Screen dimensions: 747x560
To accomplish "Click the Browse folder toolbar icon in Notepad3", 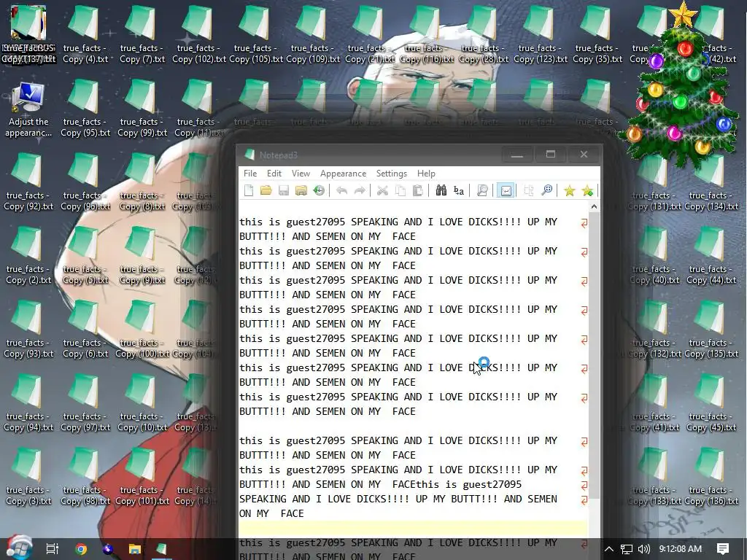I will coord(301,191).
